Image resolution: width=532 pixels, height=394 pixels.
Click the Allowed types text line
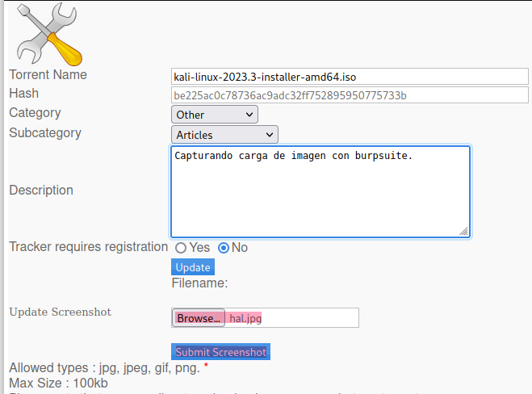104,369
